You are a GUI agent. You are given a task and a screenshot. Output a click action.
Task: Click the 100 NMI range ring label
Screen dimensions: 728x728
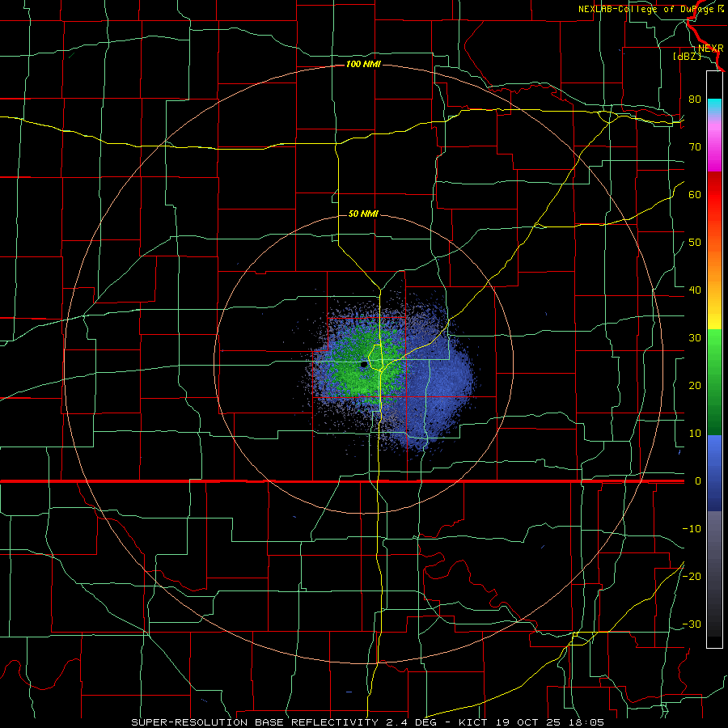coord(363,64)
